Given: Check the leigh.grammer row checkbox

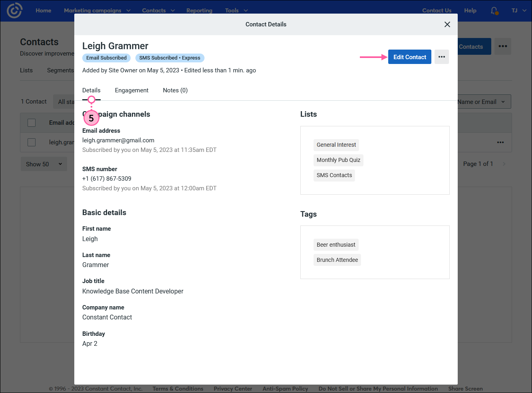Looking at the screenshot, I should point(32,142).
